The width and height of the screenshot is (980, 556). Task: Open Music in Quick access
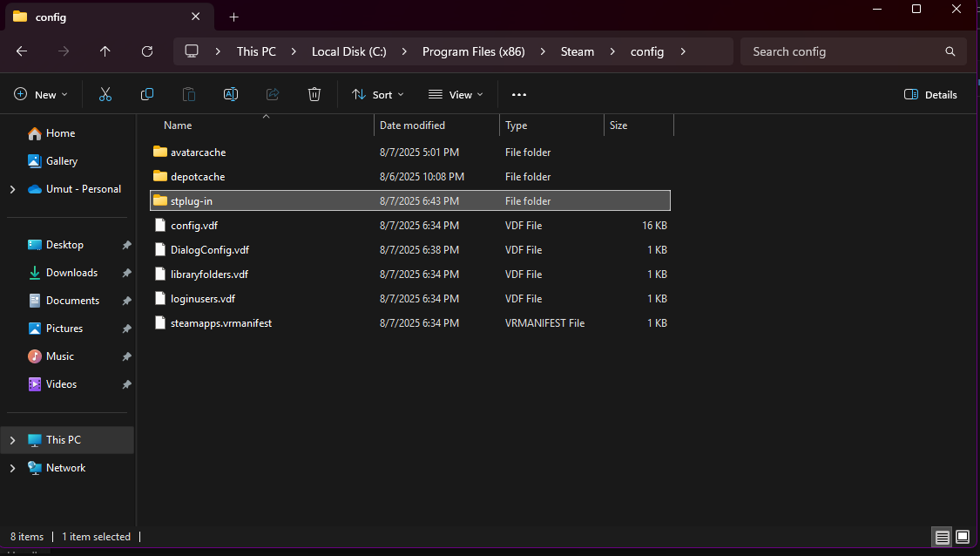pos(60,356)
